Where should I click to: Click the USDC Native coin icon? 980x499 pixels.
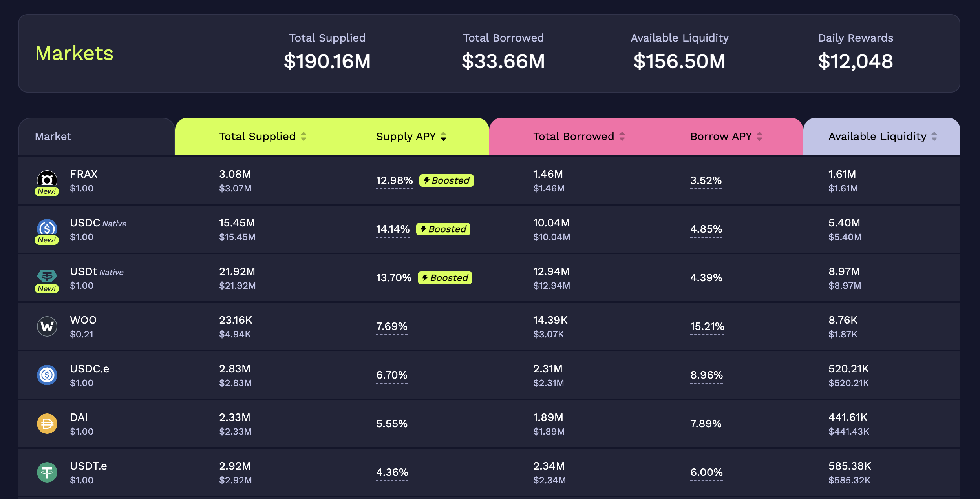[x=47, y=228]
